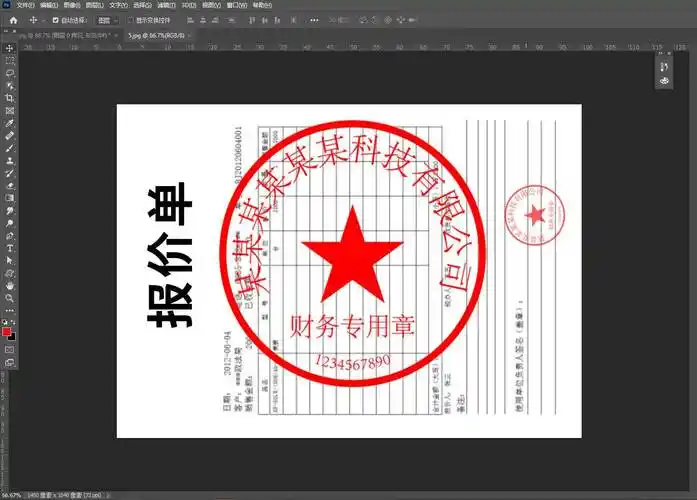Select the Healing Brush tool
The height and width of the screenshot is (500, 697).
click(9, 136)
